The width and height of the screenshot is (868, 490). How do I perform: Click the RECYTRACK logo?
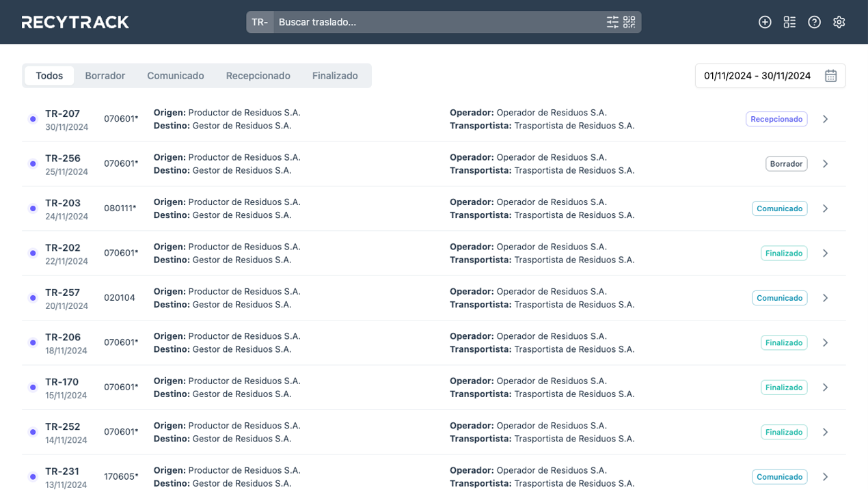click(x=74, y=21)
